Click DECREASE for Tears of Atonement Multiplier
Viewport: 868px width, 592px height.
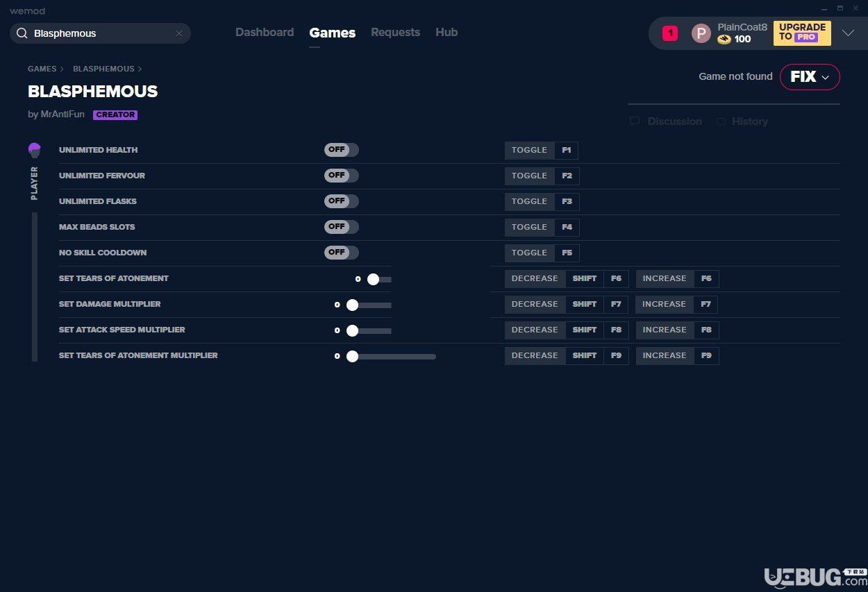535,355
